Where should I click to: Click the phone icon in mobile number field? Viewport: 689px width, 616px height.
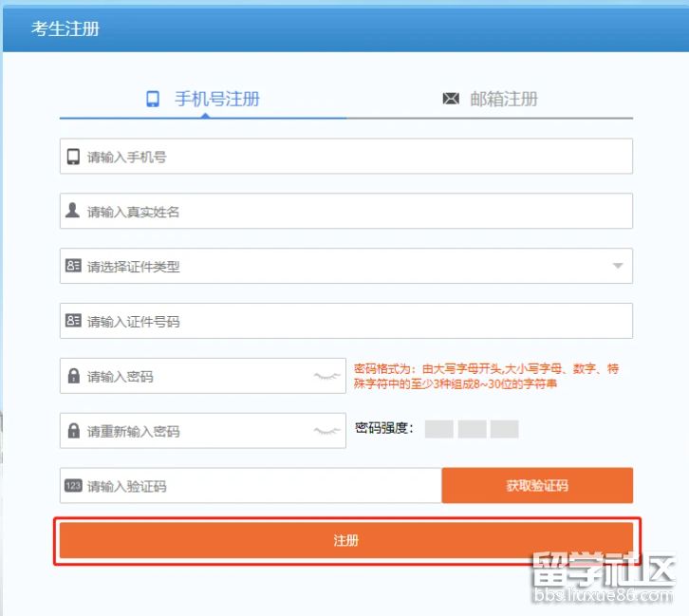click(x=73, y=157)
